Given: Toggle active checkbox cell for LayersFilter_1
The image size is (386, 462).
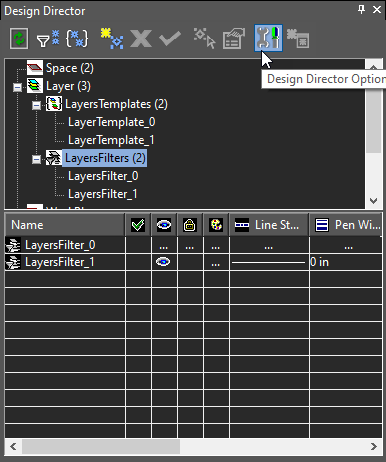Looking at the screenshot, I should point(138,262).
